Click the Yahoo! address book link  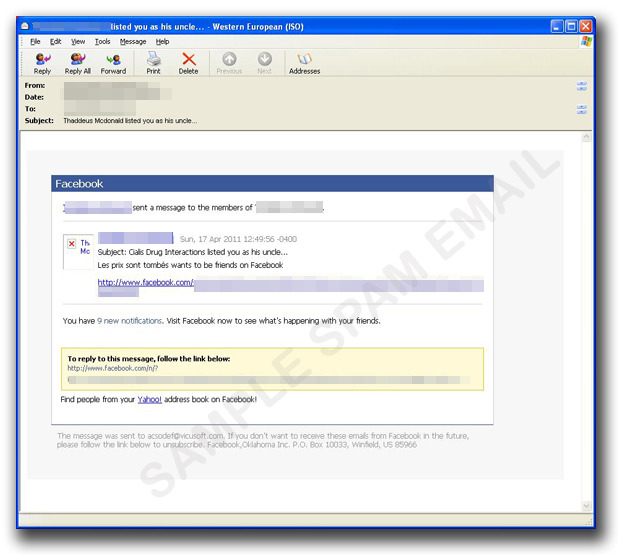[149, 399]
